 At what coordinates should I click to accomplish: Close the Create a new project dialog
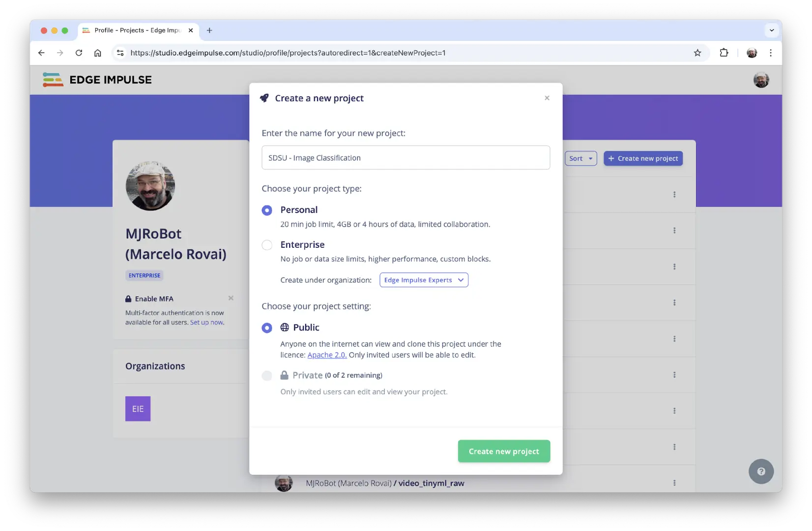click(547, 98)
